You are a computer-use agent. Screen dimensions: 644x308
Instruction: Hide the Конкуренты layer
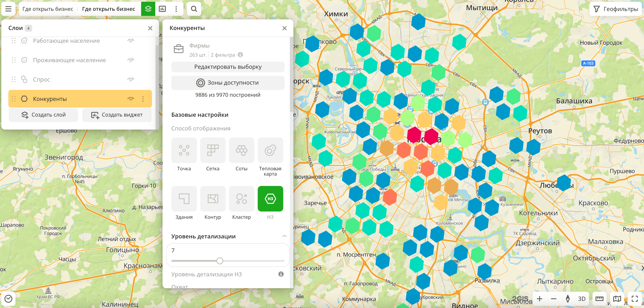131,99
